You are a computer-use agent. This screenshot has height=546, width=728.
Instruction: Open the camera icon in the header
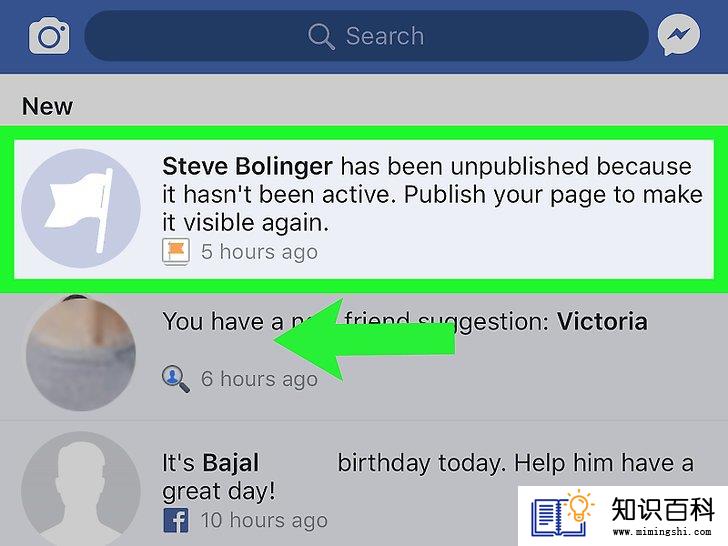click(49, 35)
